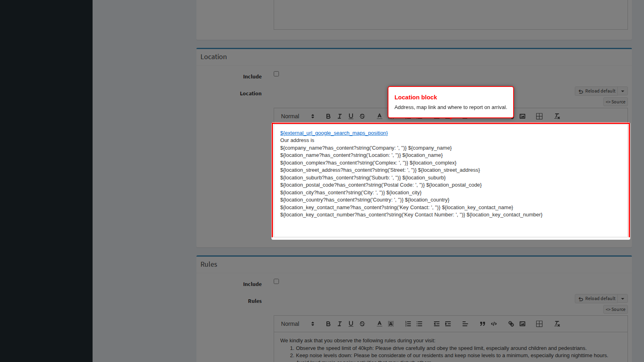This screenshot has height=362, width=644.
Task: Increase indent in the Rules editor
Action: point(448,324)
